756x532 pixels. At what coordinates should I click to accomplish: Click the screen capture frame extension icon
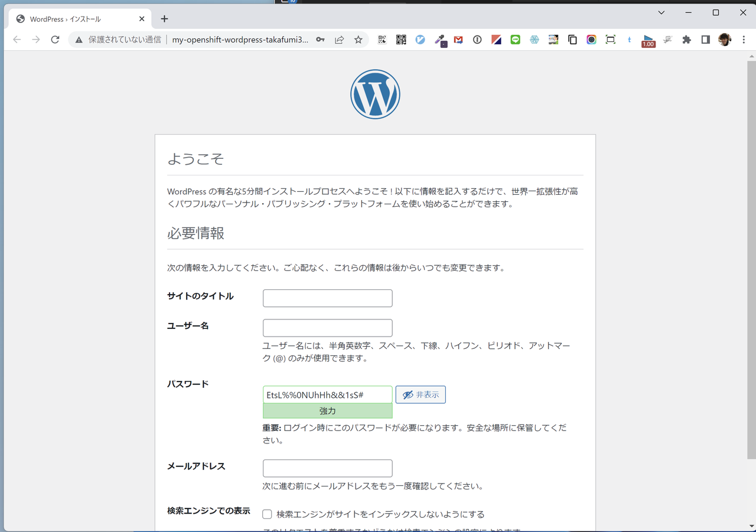(x=611, y=40)
